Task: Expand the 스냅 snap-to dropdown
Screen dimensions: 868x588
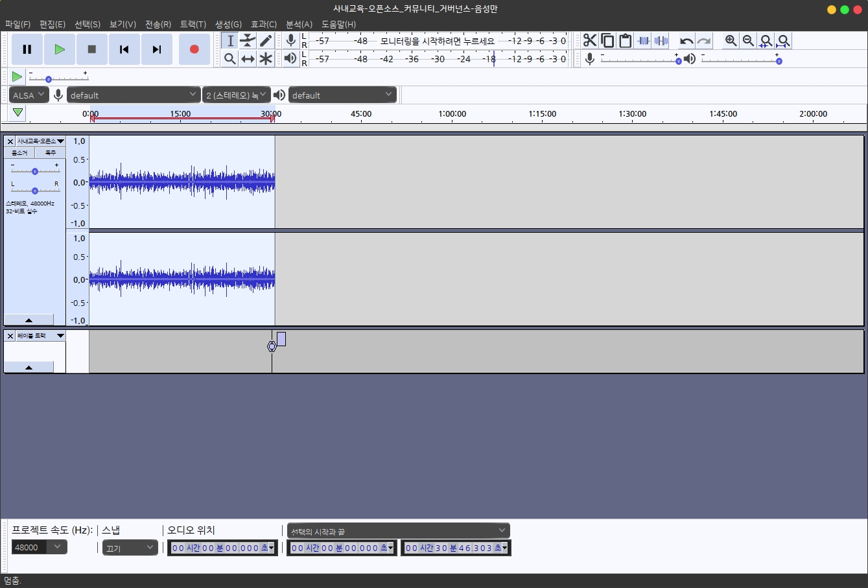Action: coord(130,548)
